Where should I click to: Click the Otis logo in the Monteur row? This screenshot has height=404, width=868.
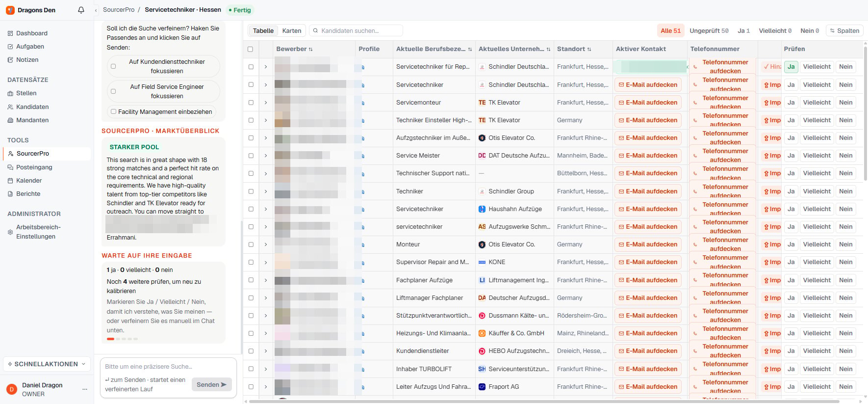482,244
